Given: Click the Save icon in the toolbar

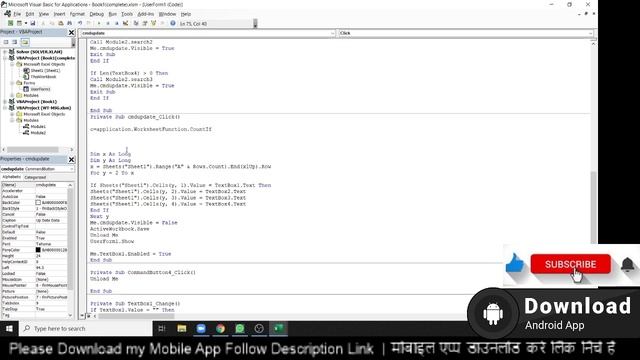Looking at the screenshot, I should pyautogui.click(x=33, y=23).
